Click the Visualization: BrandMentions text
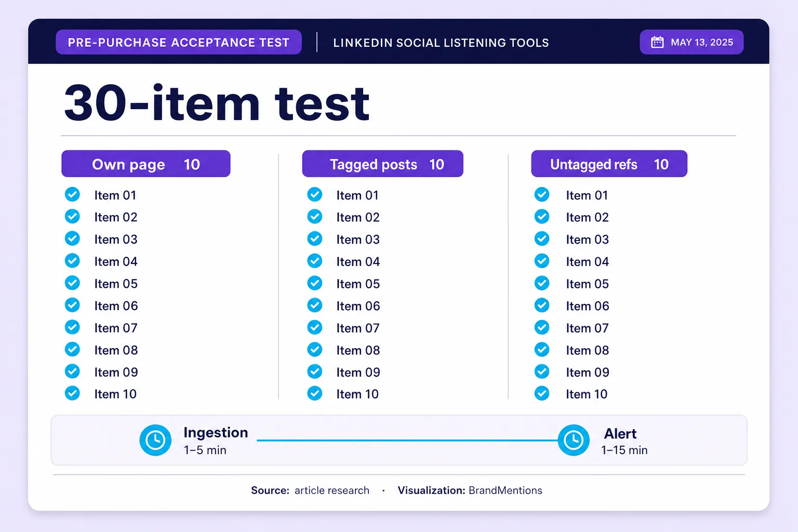798x532 pixels. coord(470,490)
